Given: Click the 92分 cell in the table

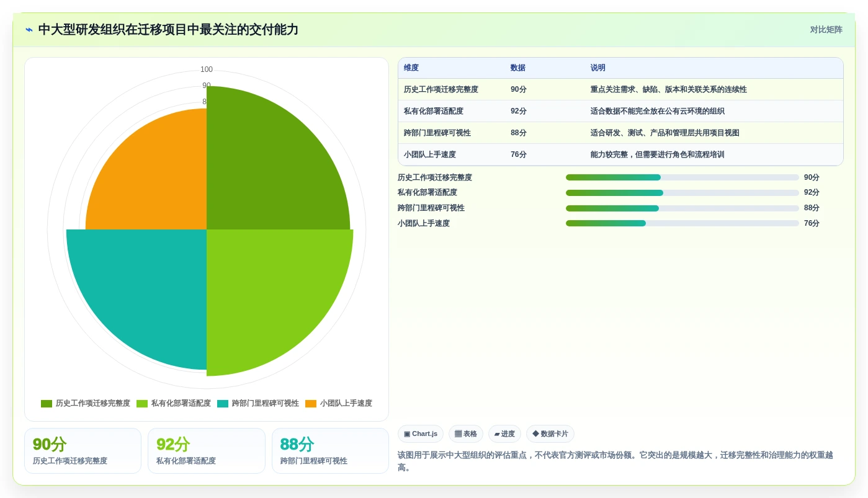Looking at the screenshot, I should coord(519,111).
